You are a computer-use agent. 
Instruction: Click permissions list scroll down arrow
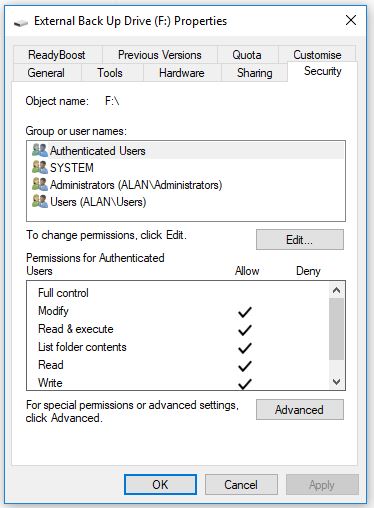click(336, 381)
